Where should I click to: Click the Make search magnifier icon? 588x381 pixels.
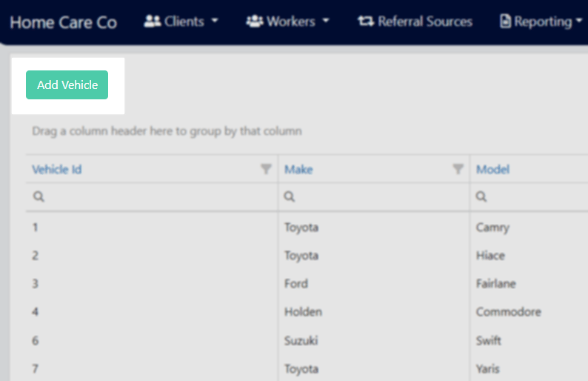click(289, 196)
